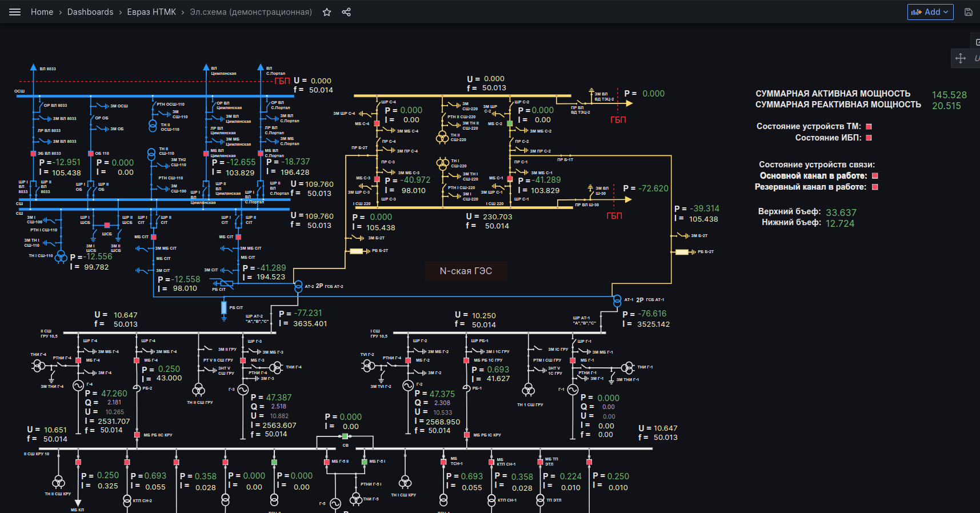Toggle the ОБ 110 breaker indicator
This screenshot has height=513, width=980.
(x=90, y=154)
